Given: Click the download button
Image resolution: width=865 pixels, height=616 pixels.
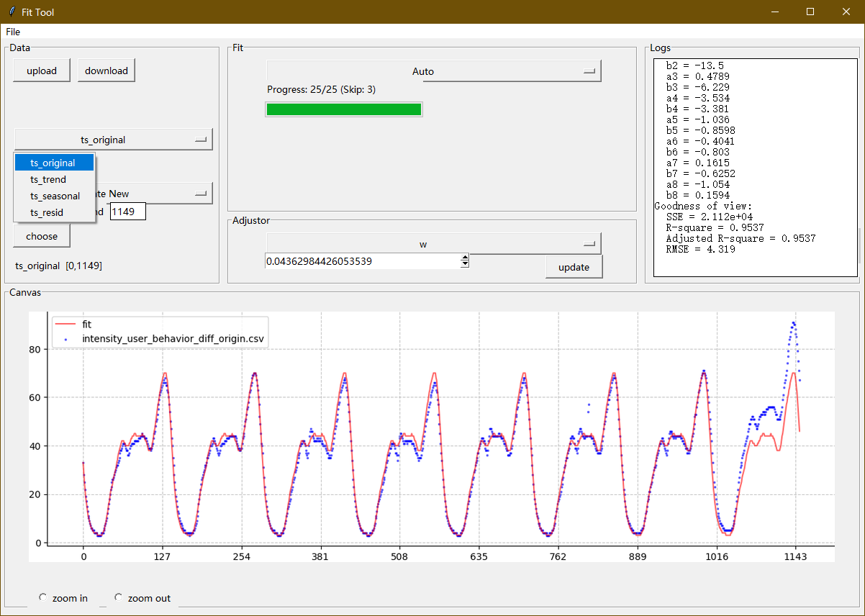Looking at the screenshot, I should click(107, 71).
